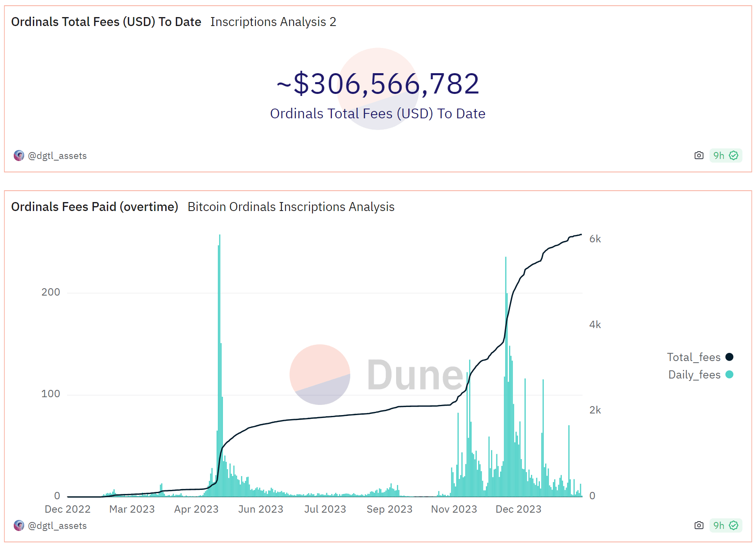Click the 9h refresh time in bottom panel

(x=719, y=525)
